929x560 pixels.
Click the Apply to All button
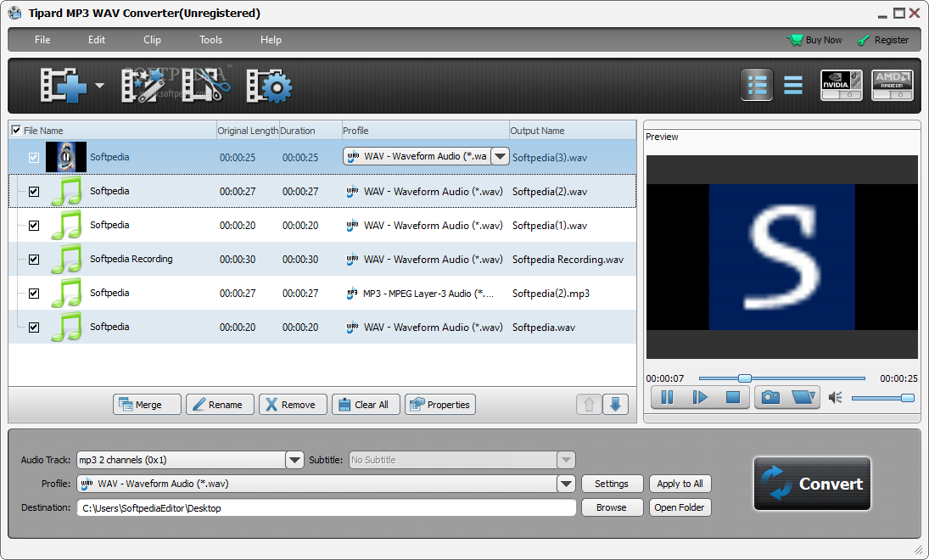point(680,484)
